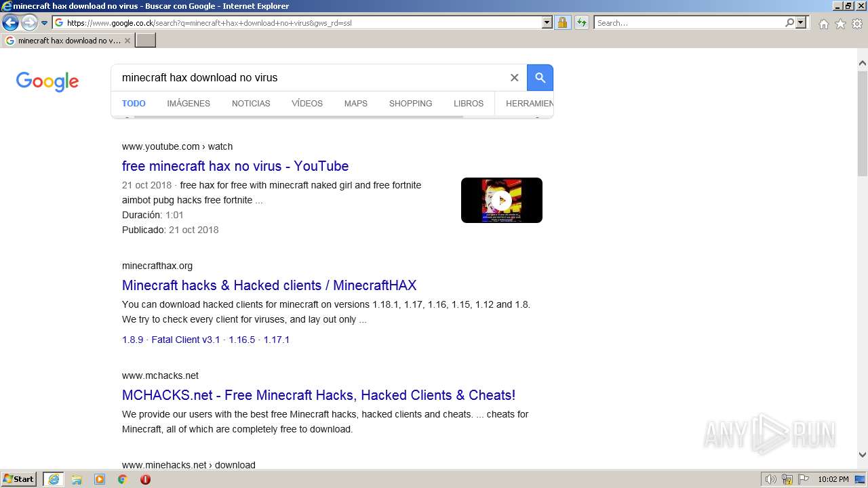Click the Google logo
Image resolution: width=868 pixels, height=488 pixels.
point(47,81)
